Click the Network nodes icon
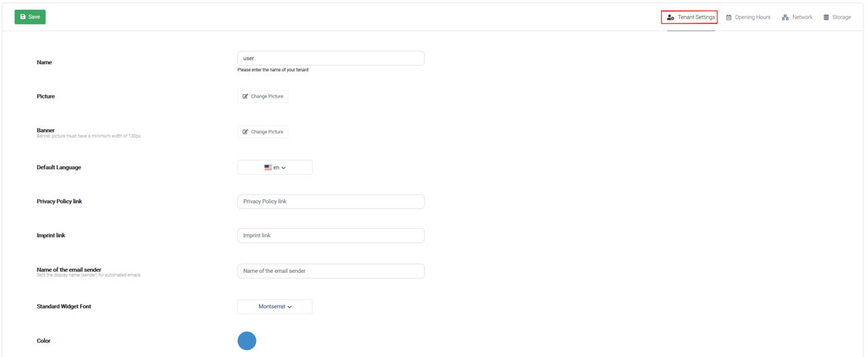The height and width of the screenshot is (357, 868). point(785,18)
